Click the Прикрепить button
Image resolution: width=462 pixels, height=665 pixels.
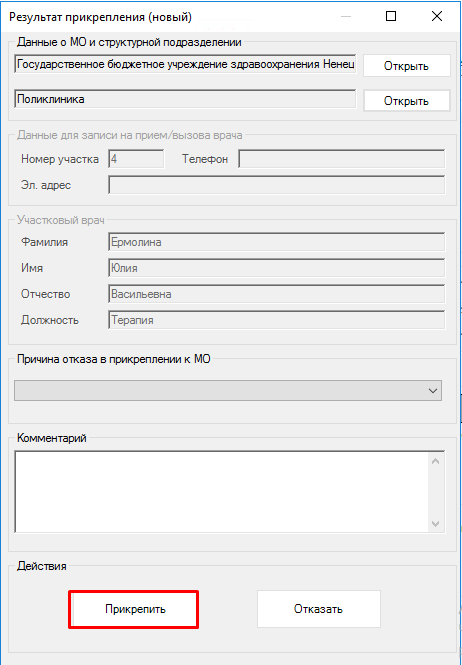tap(135, 609)
